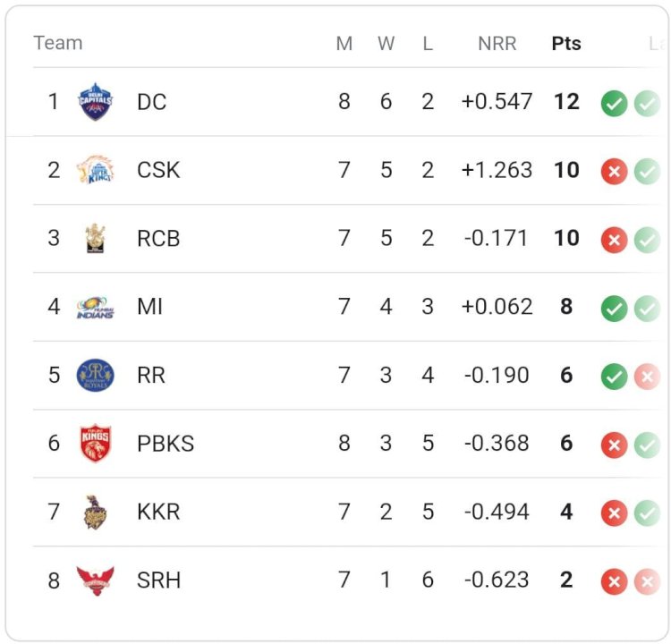Open the Delhi Capitals team logo
Viewport: 671px width, 644px height.
(x=96, y=101)
